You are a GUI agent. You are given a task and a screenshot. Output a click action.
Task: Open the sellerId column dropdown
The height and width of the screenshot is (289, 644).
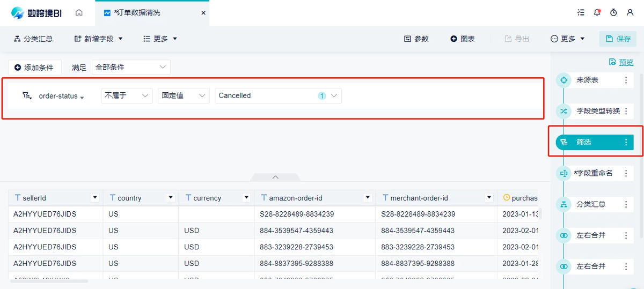[95, 197]
